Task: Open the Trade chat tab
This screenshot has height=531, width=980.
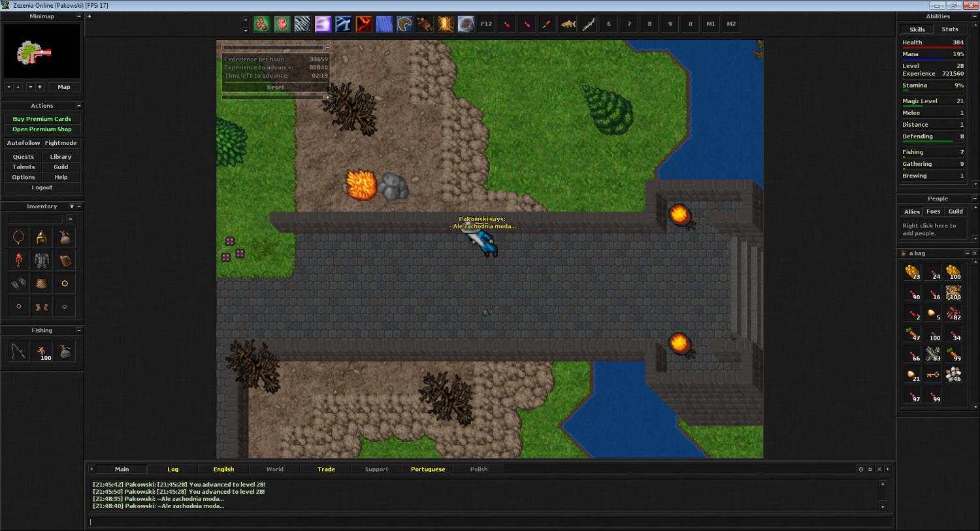Action: pyautogui.click(x=326, y=469)
